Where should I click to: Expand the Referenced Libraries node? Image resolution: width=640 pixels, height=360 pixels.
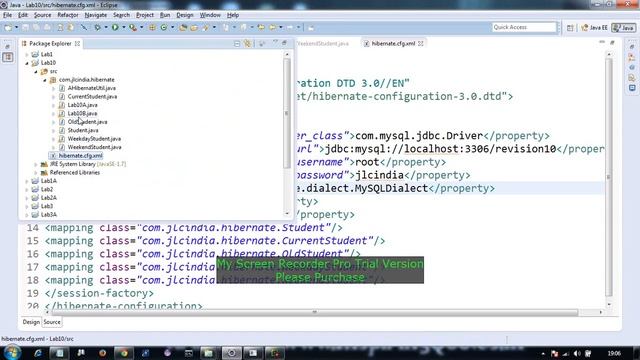click(x=36, y=173)
